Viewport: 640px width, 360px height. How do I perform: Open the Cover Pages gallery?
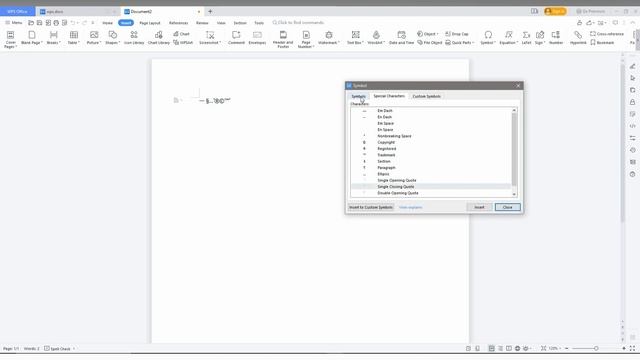tap(11, 39)
